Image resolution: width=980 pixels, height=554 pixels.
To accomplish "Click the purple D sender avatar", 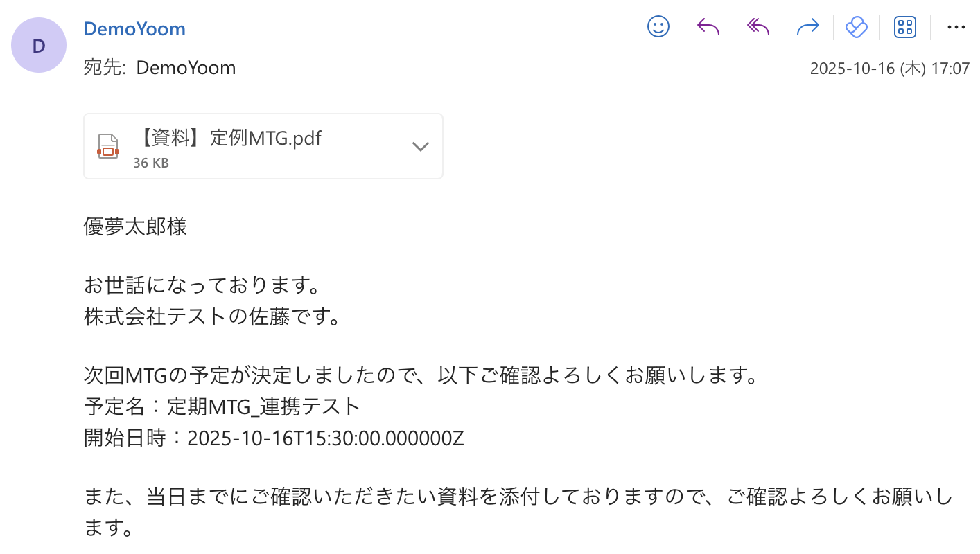I will pos(39,46).
